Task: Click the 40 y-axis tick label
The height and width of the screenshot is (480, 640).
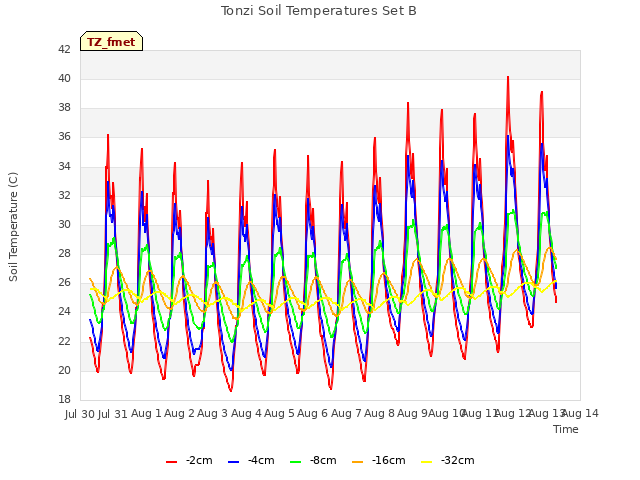Action: pyautogui.click(x=64, y=78)
